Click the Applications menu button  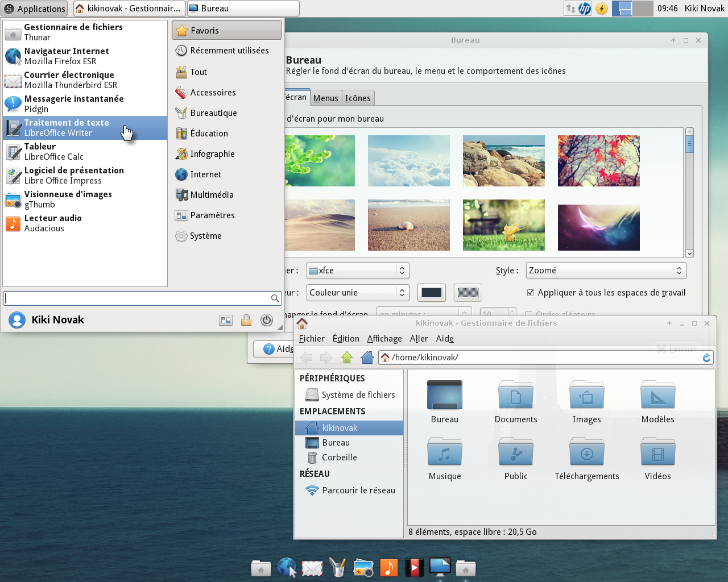point(35,9)
